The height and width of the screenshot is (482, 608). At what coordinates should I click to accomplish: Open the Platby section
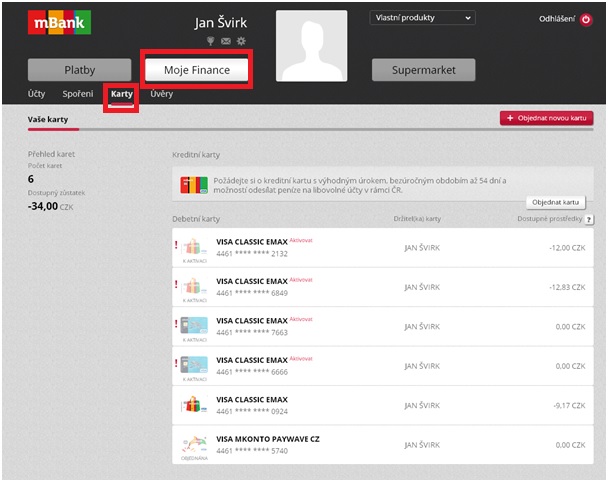[x=79, y=70]
